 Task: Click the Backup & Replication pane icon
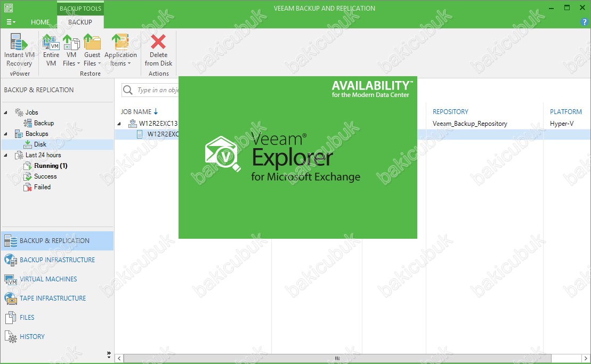[x=11, y=241]
